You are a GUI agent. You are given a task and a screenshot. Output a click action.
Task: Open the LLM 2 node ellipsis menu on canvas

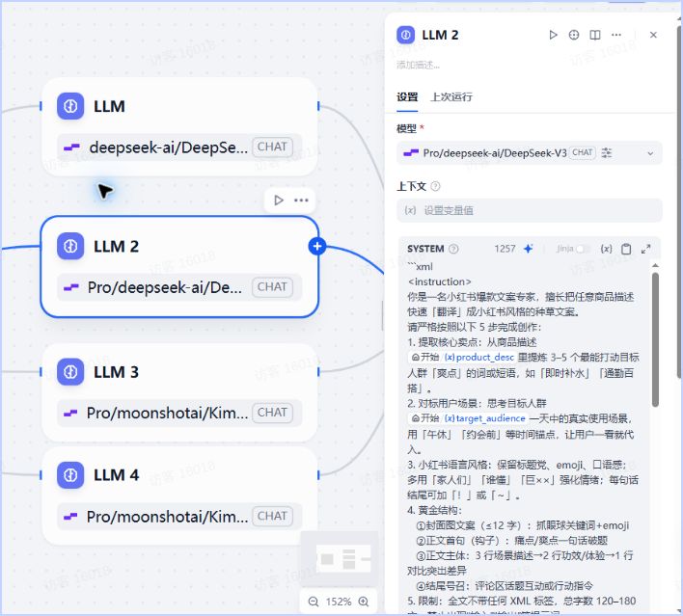pyautogui.click(x=301, y=201)
